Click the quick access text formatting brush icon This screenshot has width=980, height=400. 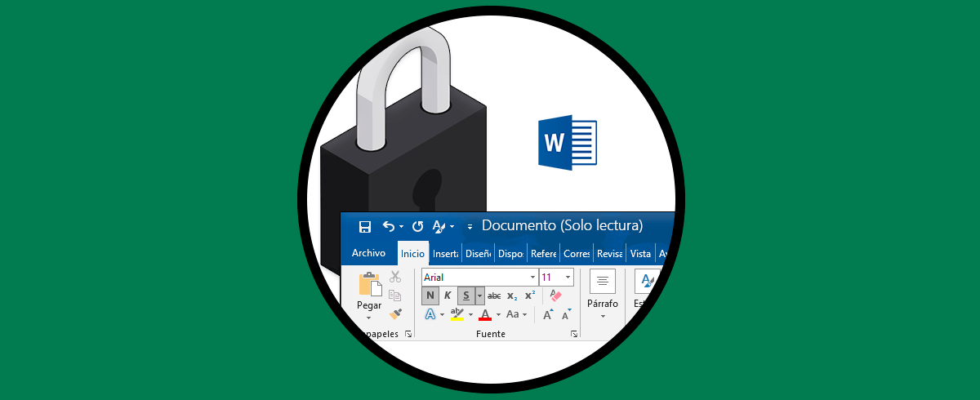(439, 226)
